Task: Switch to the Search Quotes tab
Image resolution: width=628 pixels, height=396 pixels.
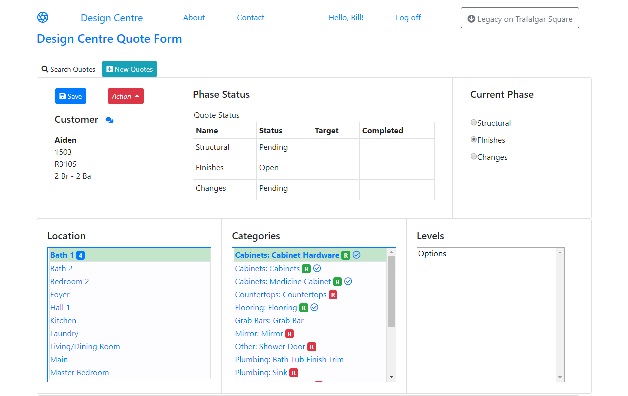Action: pos(68,69)
